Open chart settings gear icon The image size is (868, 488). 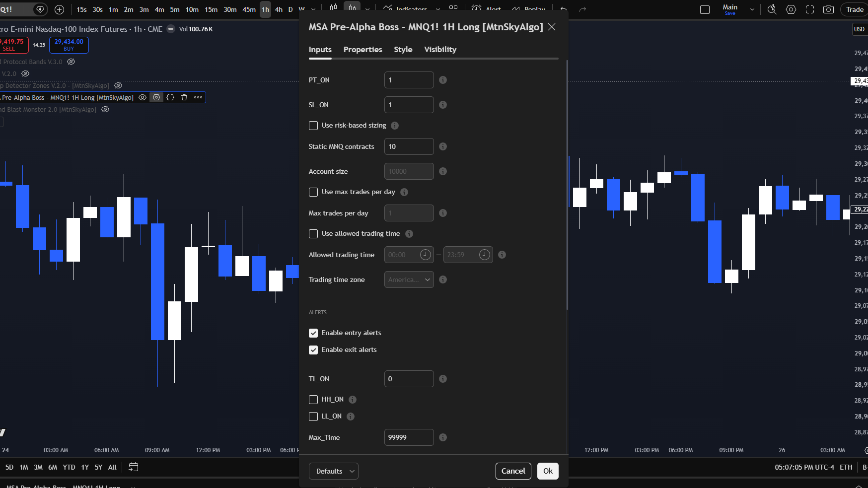tap(791, 9)
